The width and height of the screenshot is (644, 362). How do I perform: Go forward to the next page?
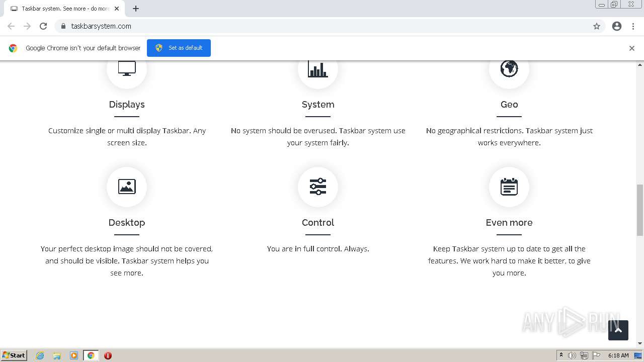27,26
